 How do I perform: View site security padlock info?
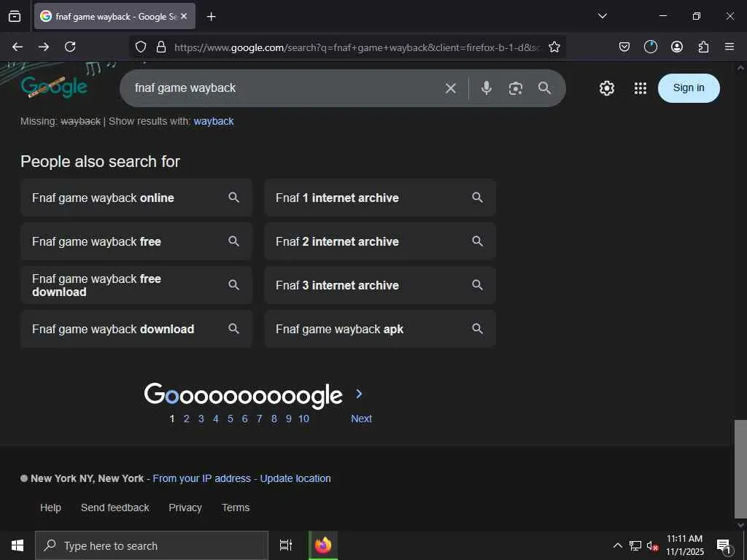[161, 47]
